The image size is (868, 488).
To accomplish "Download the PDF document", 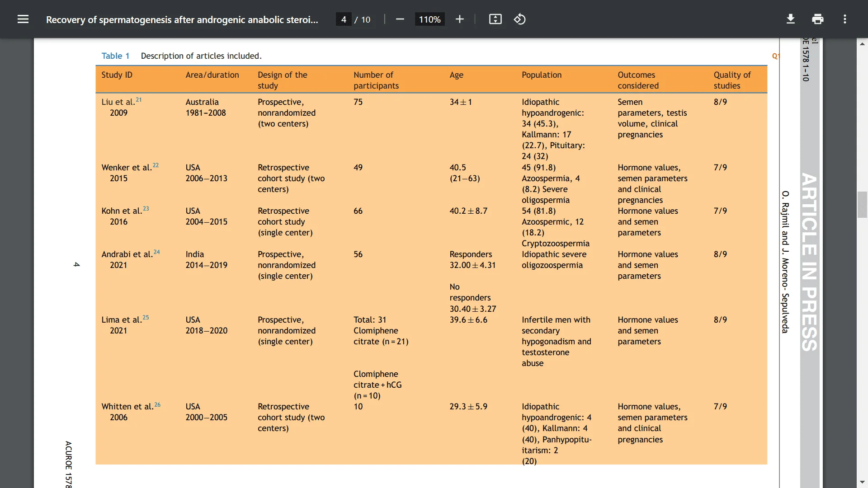I will (x=790, y=19).
